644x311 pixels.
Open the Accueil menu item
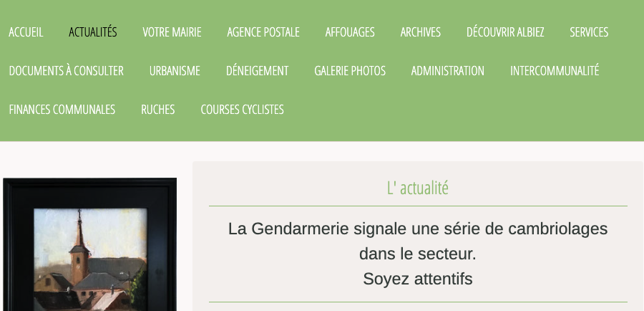click(26, 32)
